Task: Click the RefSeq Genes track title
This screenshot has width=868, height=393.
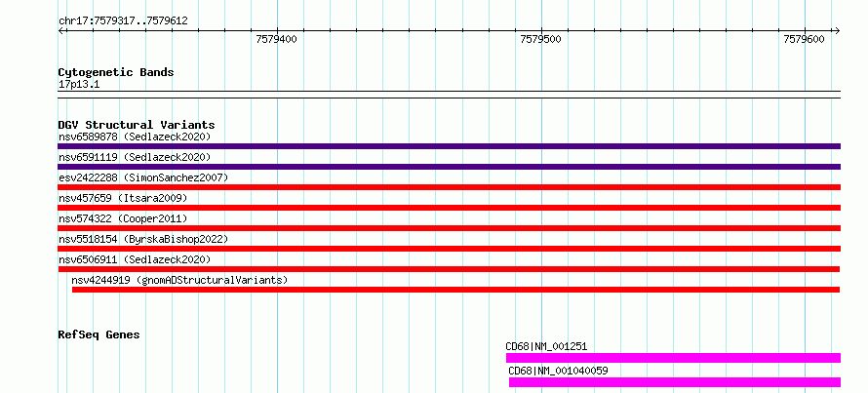Action: pyautogui.click(x=99, y=334)
